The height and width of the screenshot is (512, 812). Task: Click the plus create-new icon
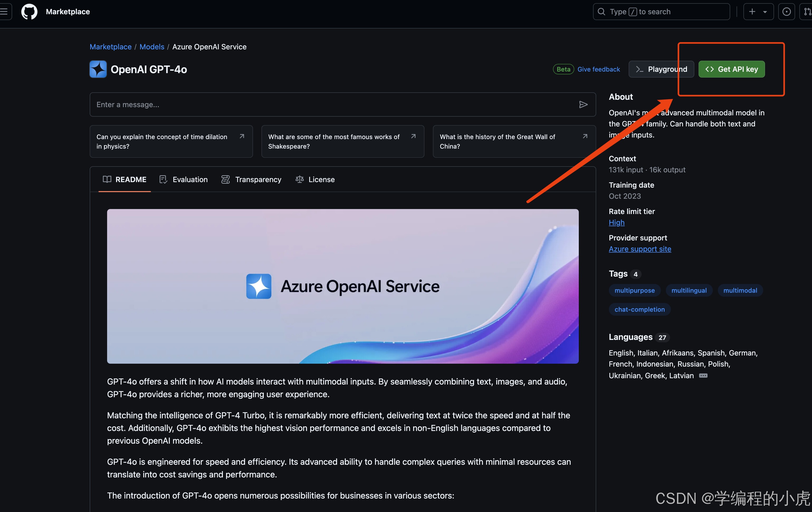tap(752, 11)
